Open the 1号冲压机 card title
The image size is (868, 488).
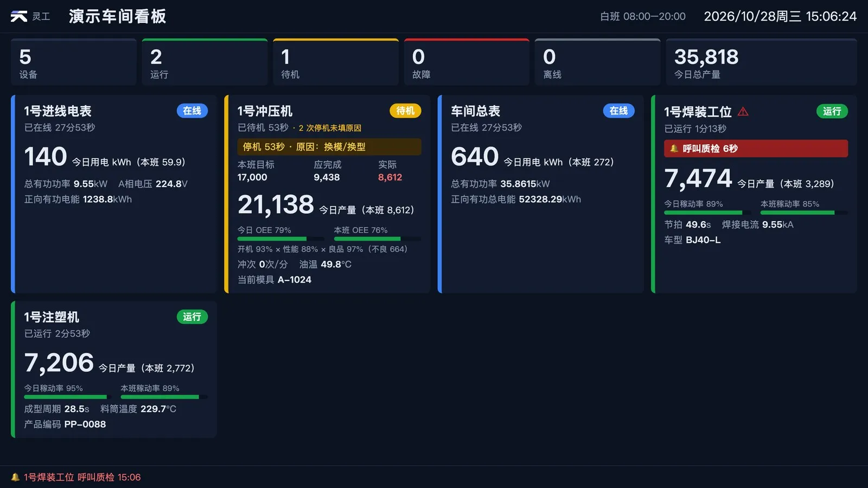pos(265,111)
